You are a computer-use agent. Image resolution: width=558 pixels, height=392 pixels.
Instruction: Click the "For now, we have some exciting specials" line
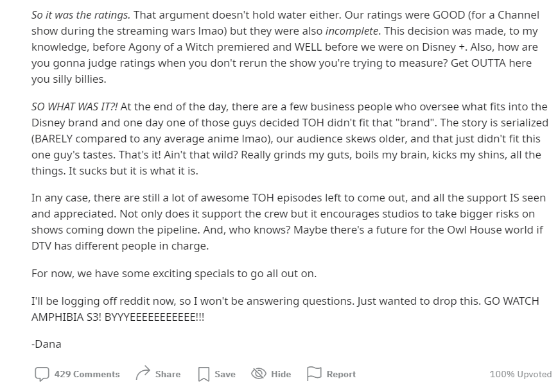pos(173,273)
